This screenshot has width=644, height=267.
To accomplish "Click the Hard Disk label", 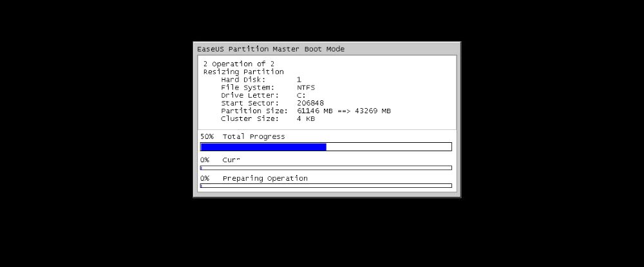I will pyautogui.click(x=243, y=80).
